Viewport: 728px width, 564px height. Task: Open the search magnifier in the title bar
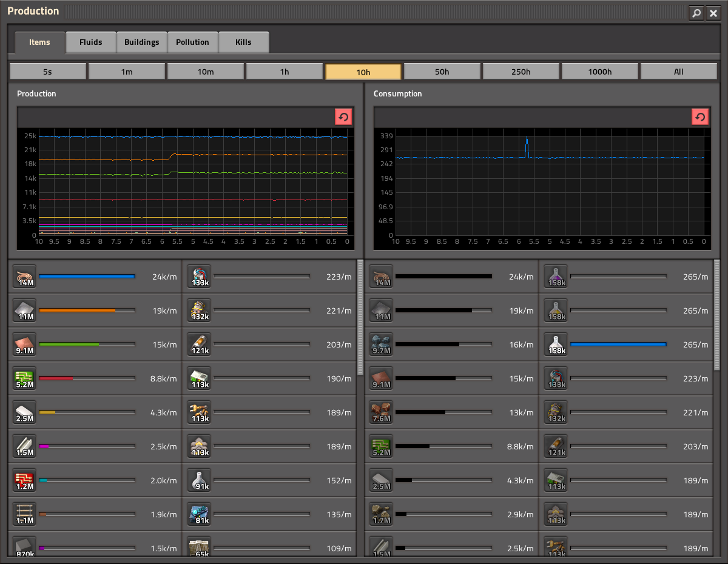[696, 13]
